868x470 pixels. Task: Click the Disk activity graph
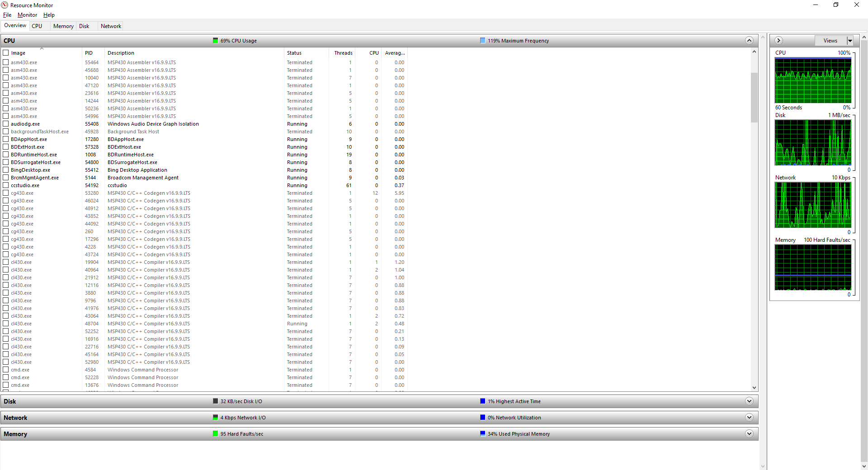(813, 143)
